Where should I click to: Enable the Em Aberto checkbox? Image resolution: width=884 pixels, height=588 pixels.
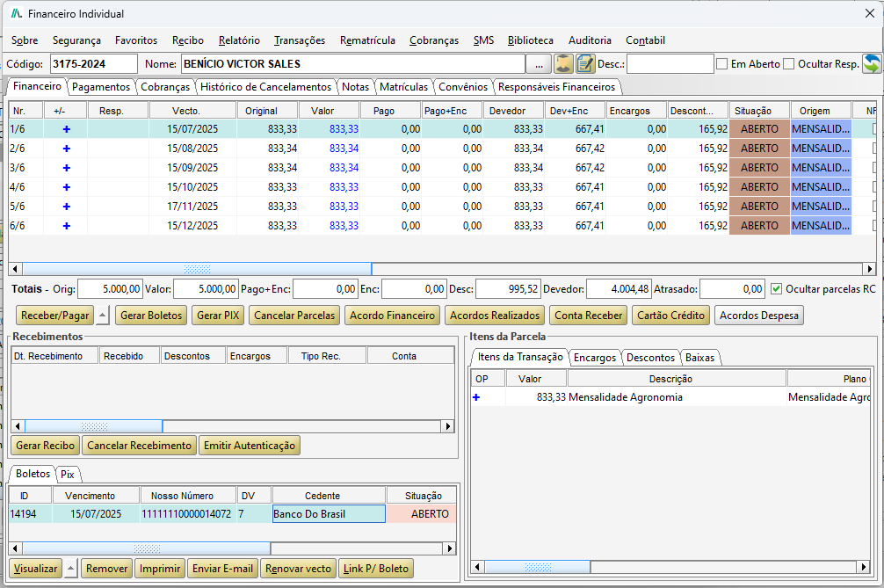click(721, 63)
